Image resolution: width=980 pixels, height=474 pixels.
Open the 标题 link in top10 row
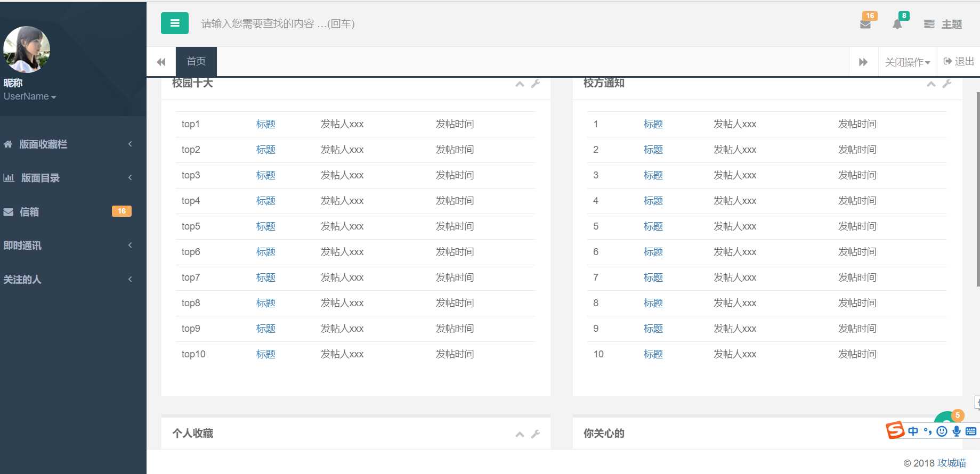(265, 354)
